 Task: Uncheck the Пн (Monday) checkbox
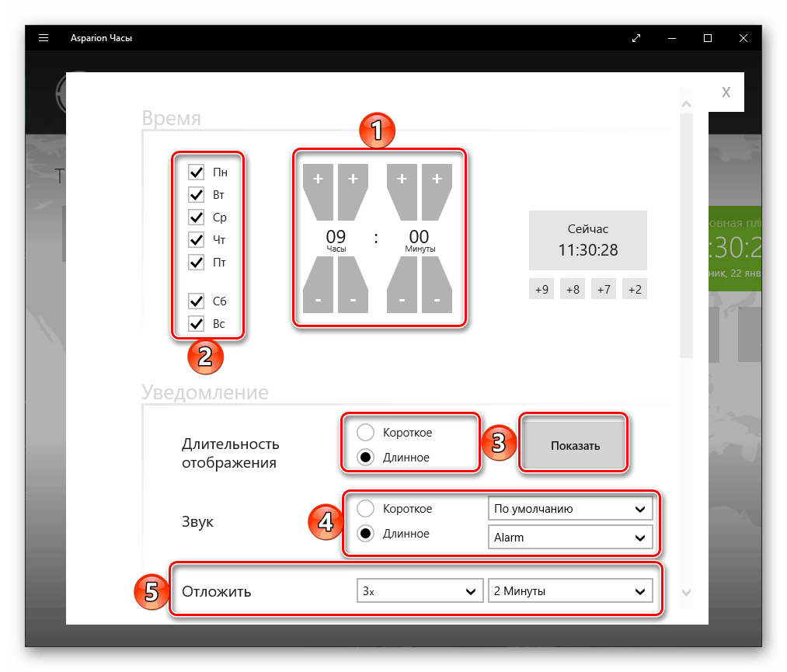197,172
